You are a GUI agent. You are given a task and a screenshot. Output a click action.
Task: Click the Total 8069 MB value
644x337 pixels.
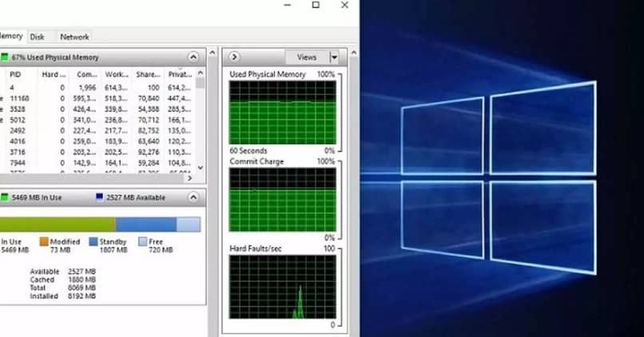pyautogui.click(x=81, y=287)
